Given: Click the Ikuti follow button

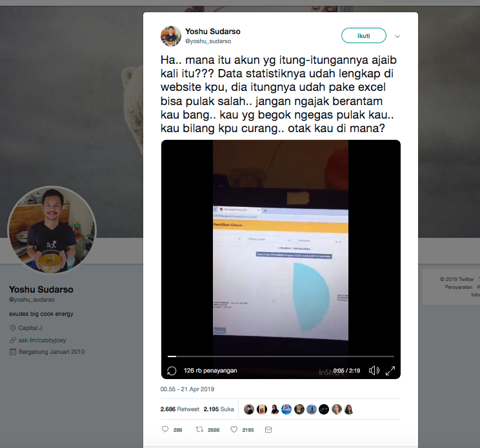Looking at the screenshot, I should (364, 36).
